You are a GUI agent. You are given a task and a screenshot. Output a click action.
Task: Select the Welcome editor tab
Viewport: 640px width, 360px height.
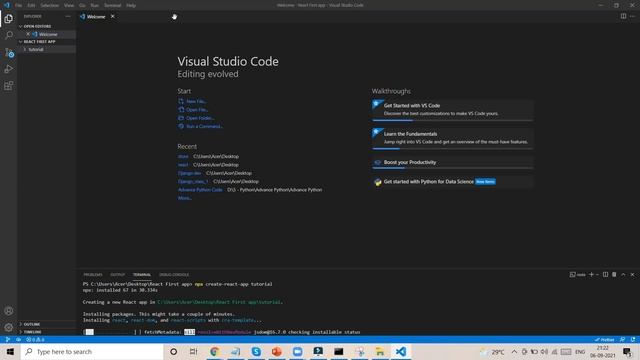pos(96,16)
